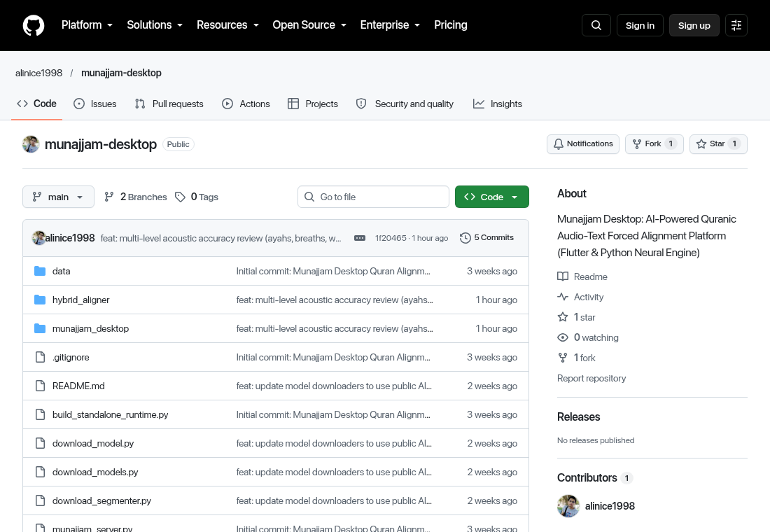Go to GitHub home via Octocat logo
The image size is (770, 532).
click(34, 25)
